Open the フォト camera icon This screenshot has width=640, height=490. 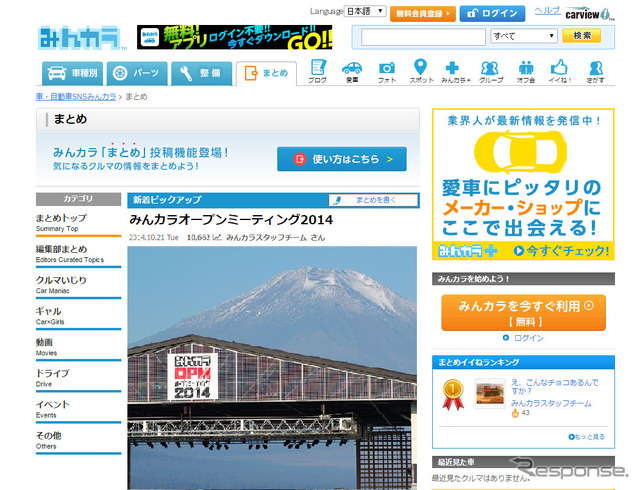387,71
